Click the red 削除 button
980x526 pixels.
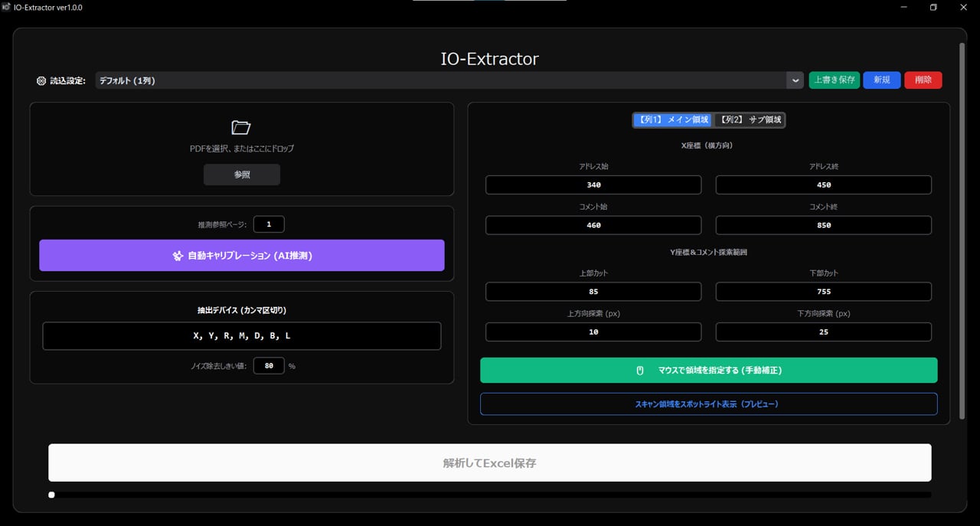[x=923, y=80]
